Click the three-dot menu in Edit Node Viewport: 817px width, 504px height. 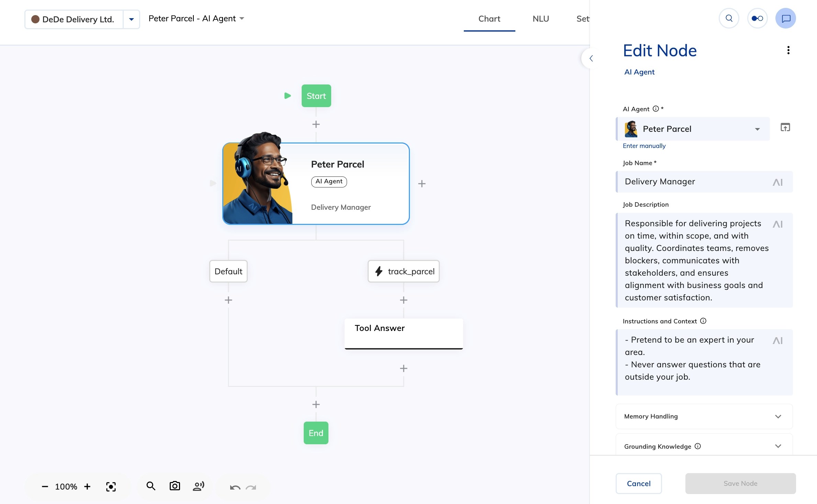[x=788, y=50]
